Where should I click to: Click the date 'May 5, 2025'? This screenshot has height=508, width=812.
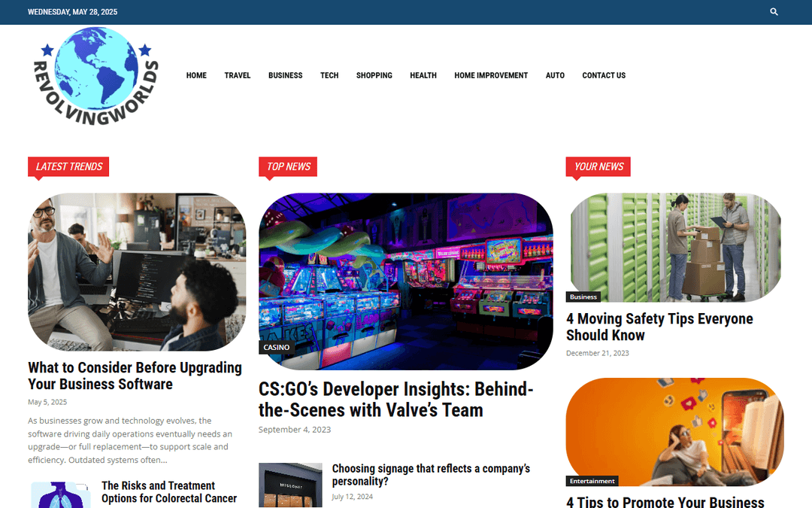coord(47,402)
